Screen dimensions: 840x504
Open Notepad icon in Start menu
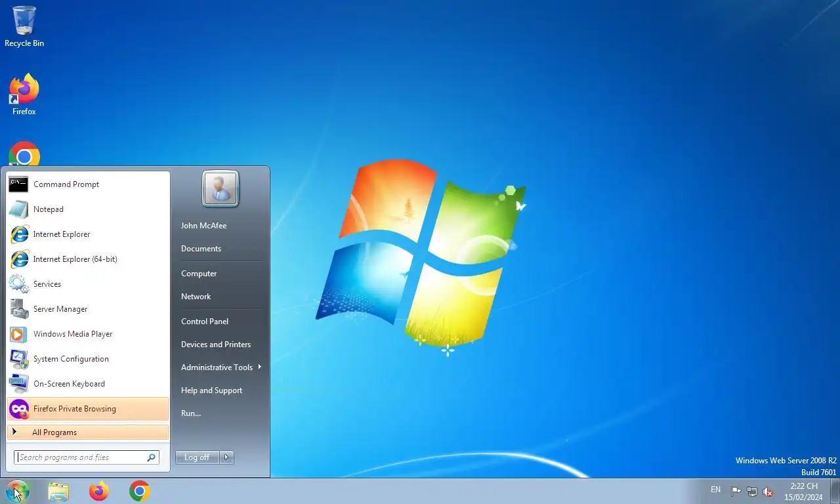[18, 209]
